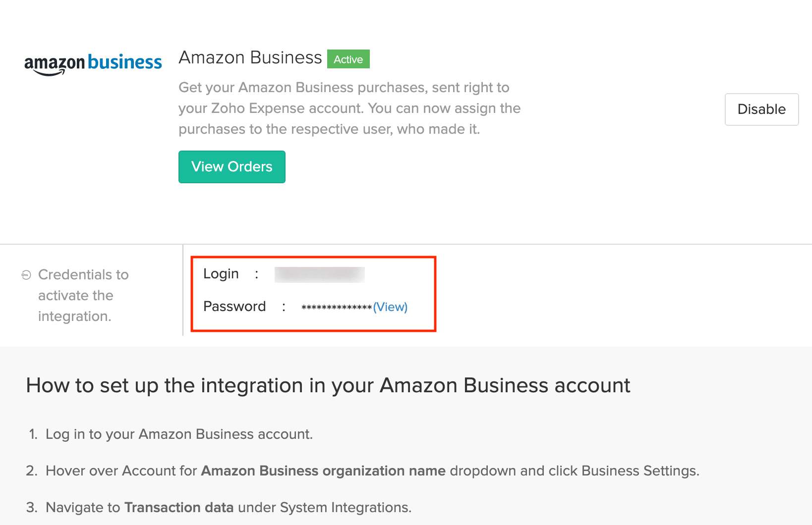Click the bold Amazon Business organization name text
This screenshot has width=812, height=525.
coord(323,471)
